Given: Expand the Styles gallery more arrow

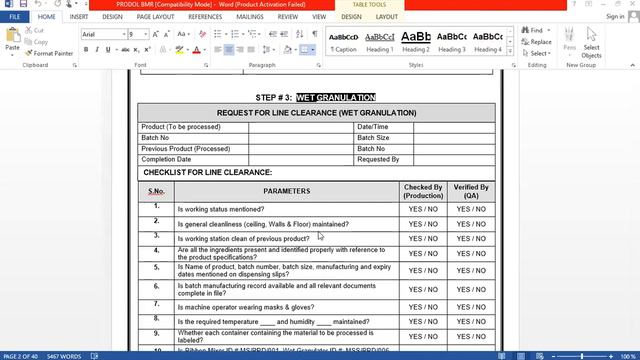Looking at the screenshot, I should 510,51.
